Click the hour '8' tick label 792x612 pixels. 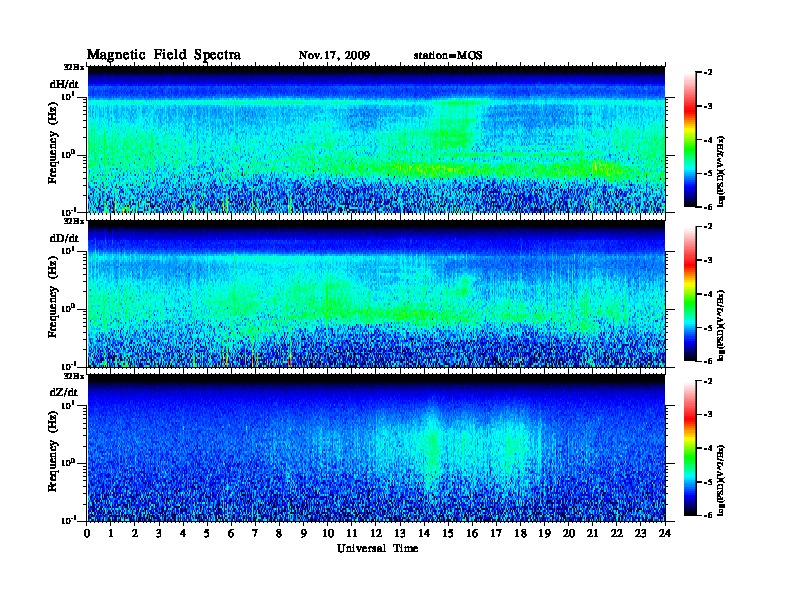click(x=279, y=533)
